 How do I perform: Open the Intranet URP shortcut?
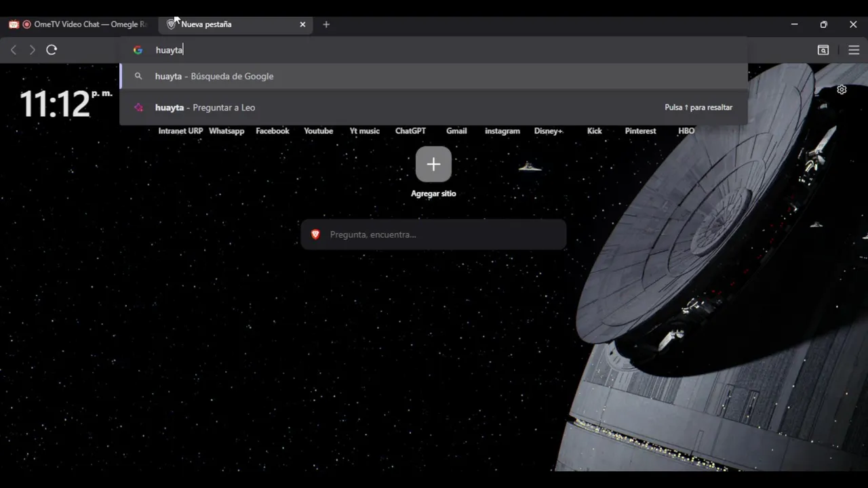pos(180,131)
